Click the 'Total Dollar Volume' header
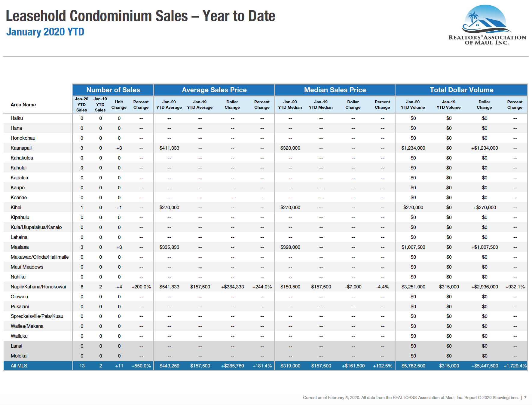This screenshot has width=532, height=405. pyautogui.click(x=461, y=90)
